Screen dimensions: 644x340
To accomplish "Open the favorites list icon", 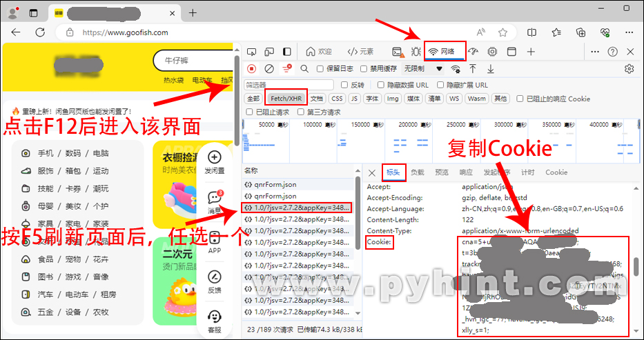I will click(556, 32).
